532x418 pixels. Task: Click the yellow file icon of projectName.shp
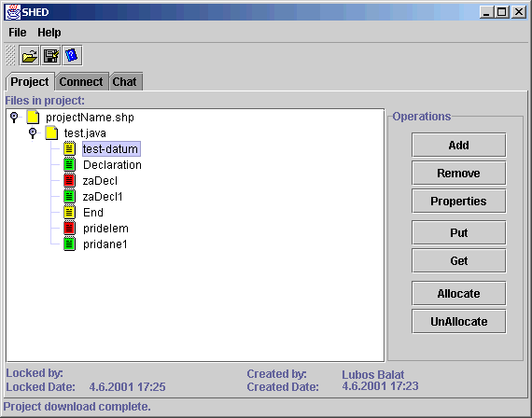click(x=33, y=117)
